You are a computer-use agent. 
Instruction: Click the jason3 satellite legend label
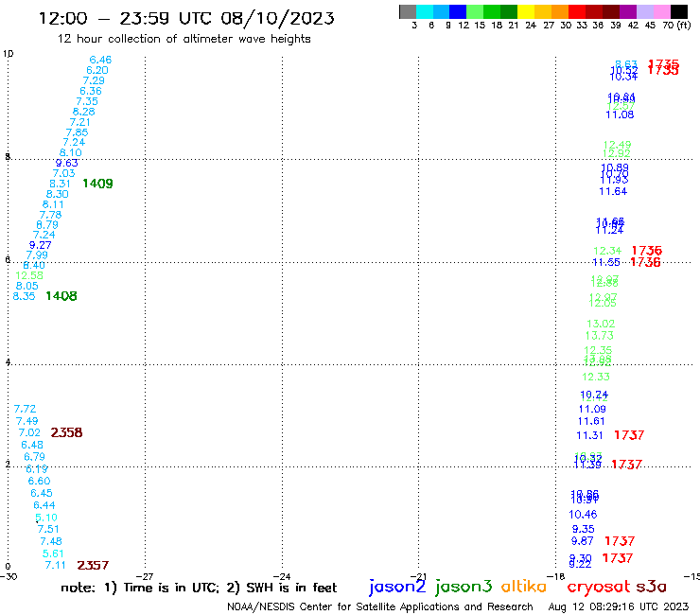[x=464, y=587]
